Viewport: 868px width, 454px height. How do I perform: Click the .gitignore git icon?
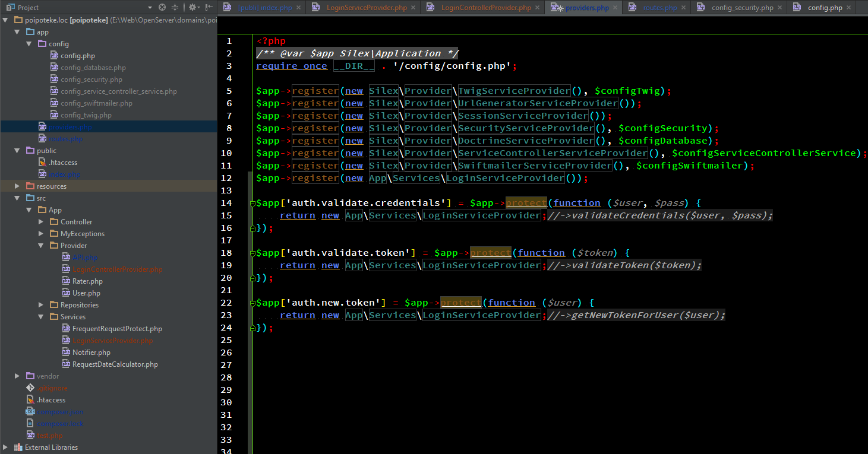tap(30, 388)
